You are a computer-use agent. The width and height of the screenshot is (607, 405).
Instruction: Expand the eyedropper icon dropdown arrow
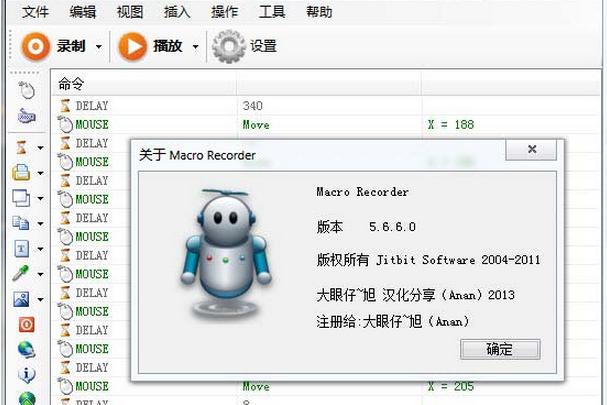pos(40,275)
